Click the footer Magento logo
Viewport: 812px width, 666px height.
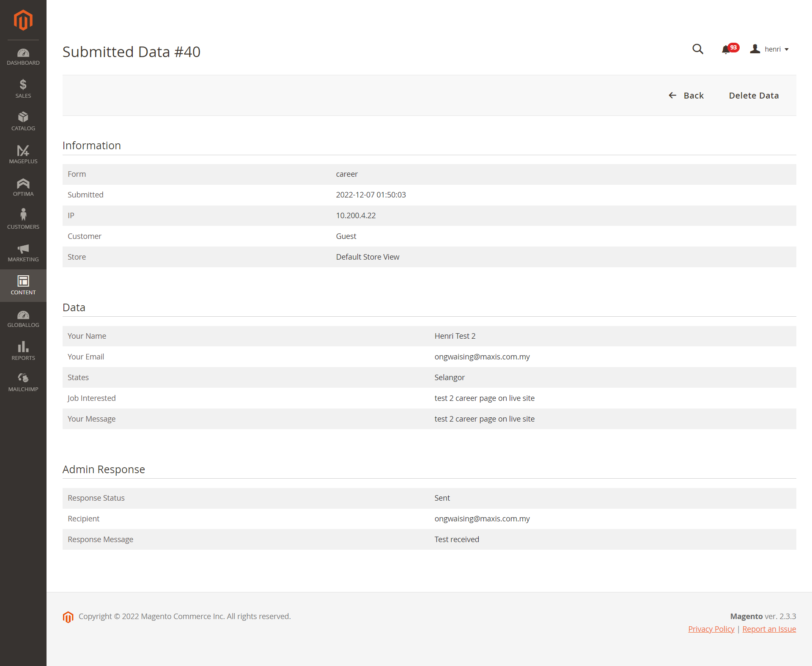coord(68,617)
